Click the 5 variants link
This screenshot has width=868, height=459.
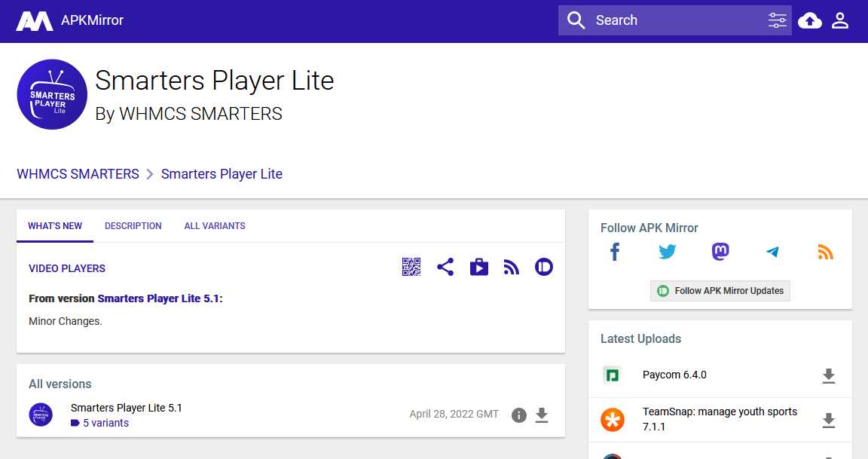click(105, 423)
